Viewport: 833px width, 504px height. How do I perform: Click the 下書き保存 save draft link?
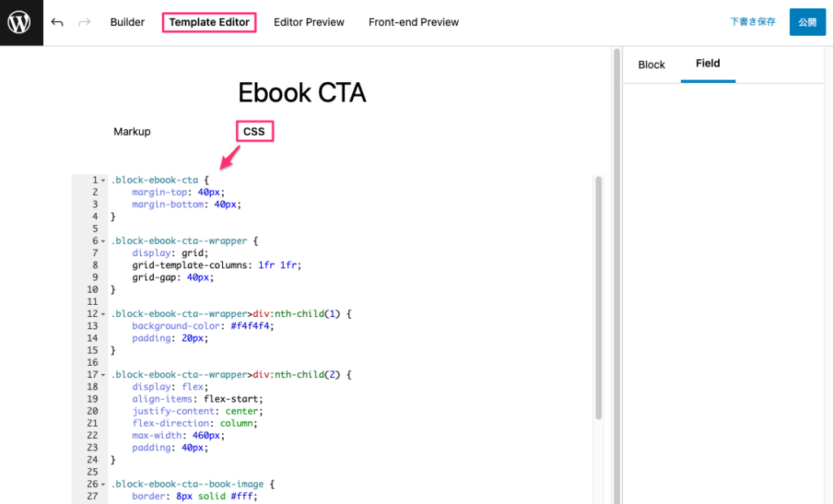click(x=752, y=23)
